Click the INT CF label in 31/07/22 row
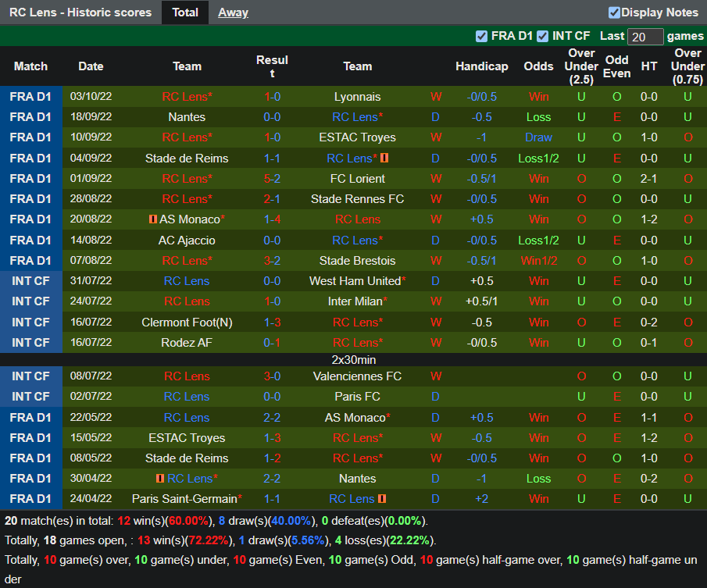Screen dimensions: 707x588 pos(30,281)
